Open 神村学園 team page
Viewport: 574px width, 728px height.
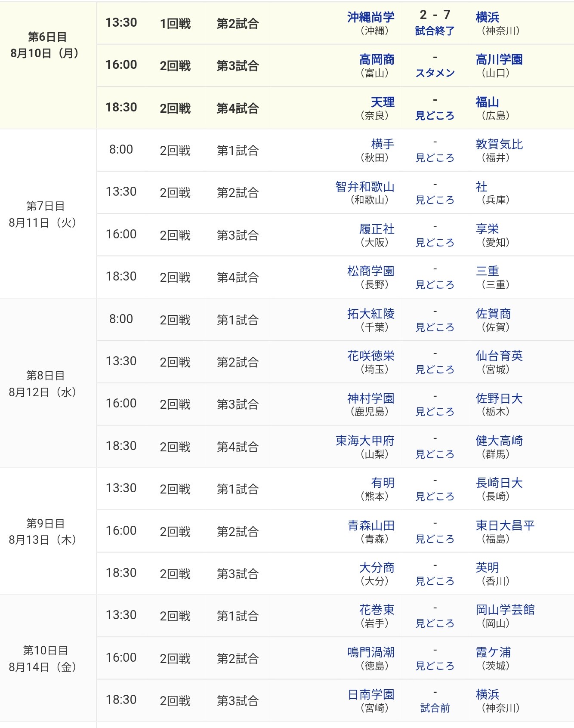coord(370,398)
